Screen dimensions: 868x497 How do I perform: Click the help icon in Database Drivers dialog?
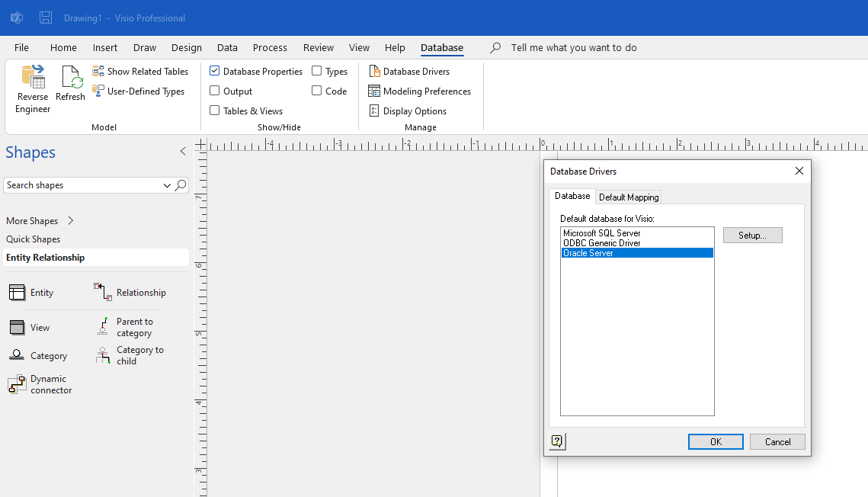[557, 441]
